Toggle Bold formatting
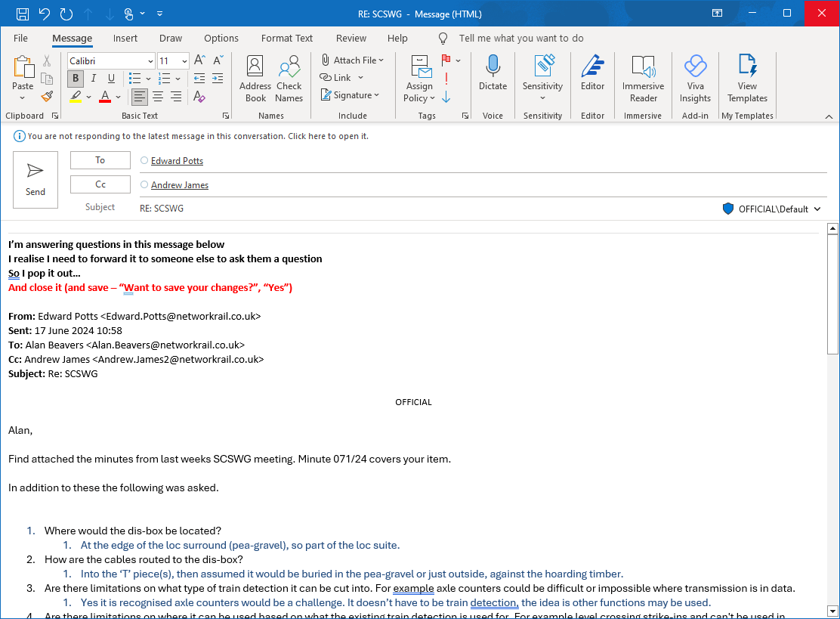This screenshot has height=619, width=840. [x=76, y=79]
